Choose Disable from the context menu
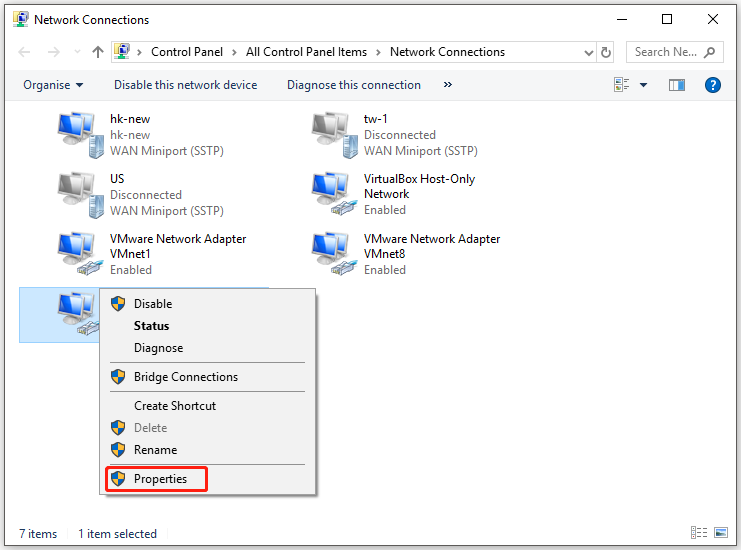741x550 pixels. (207, 303)
